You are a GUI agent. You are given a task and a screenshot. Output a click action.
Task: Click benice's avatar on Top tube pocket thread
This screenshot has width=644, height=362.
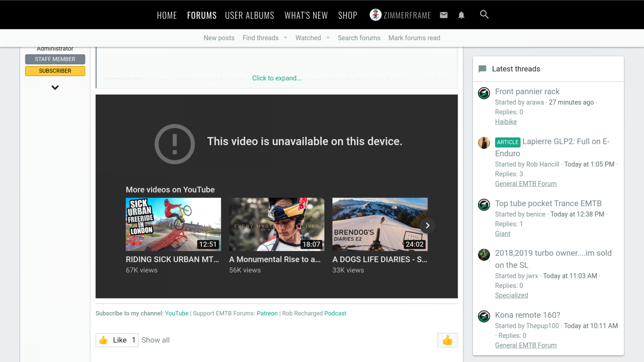click(x=484, y=205)
